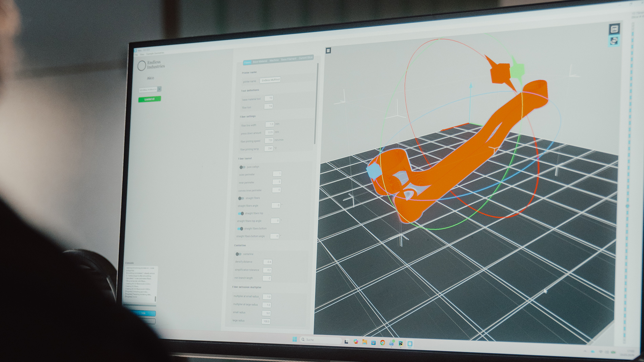Screen dimensions: 644x362
Task: Grab the orange cube handle on the gizmo
Action: 500,73
